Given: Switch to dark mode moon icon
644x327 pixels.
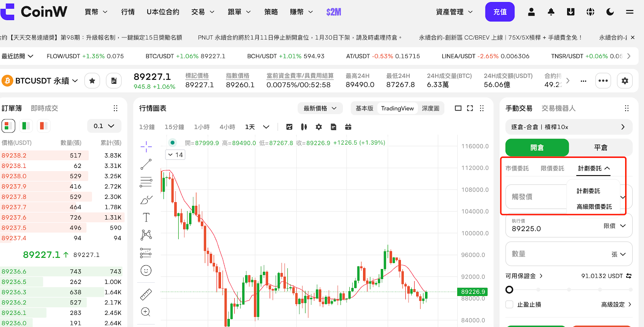Looking at the screenshot, I should [x=610, y=12].
